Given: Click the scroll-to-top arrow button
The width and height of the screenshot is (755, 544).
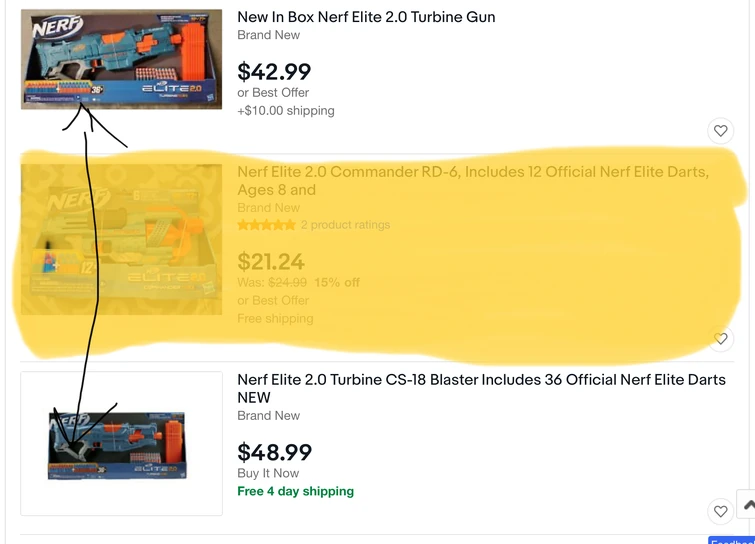Looking at the screenshot, I should tap(746, 504).
